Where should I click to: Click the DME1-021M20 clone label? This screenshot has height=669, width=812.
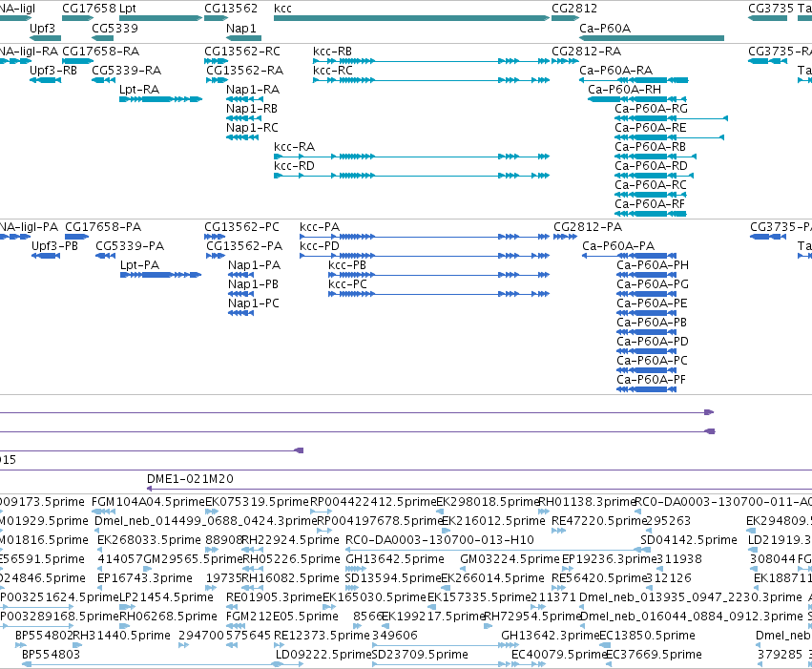click(x=190, y=479)
